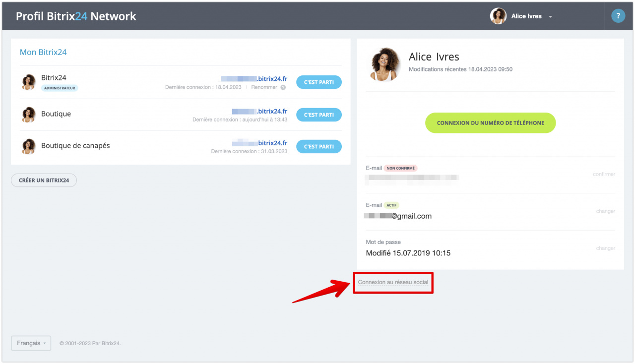Click CONNEXION DU NUMÉRO DE TÉLÉPHONE button
Image resolution: width=635 pixels, height=364 pixels.
point(490,123)
